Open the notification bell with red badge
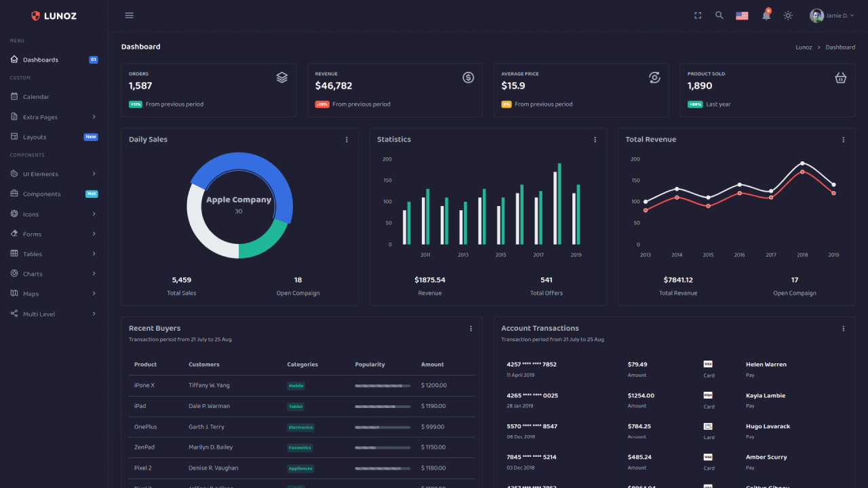This screenshot has width=868, height=488. click(x=766, y=15)
